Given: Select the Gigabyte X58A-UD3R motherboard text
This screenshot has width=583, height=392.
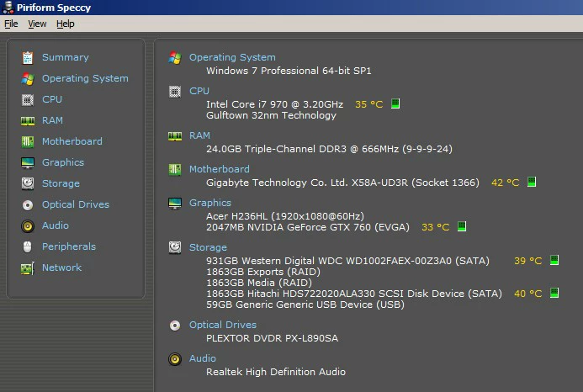Looking at the screenshot, I should tap(342, 183).
